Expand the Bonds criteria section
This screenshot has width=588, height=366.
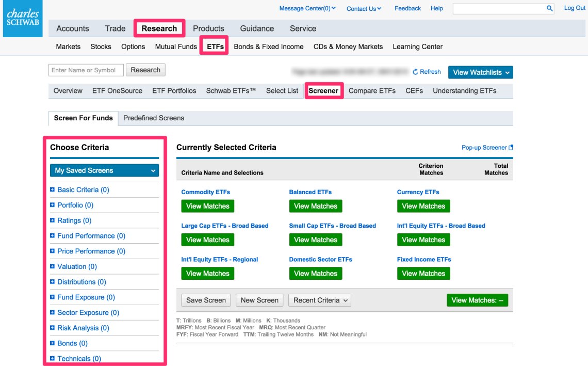(x=69, y=343)
